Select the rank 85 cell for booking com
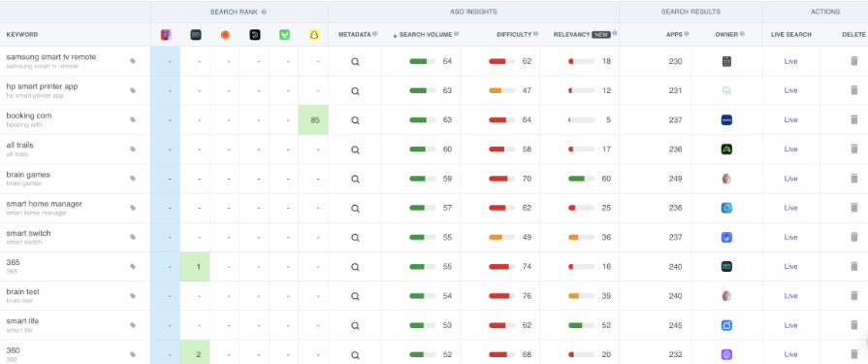The image size is (868, 364). pos(313,119)
